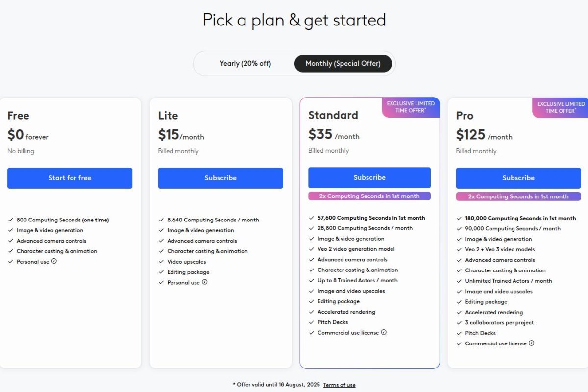The width and height of the screenshot is (588, 392).
Task: Click checkmark beside Veo 2 video generation model
Action: coord(312,249)
